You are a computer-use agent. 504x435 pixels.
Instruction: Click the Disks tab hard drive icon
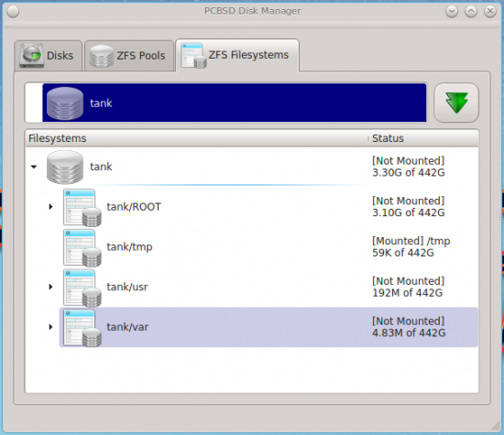pyautogui.click(x=31, y=56)
